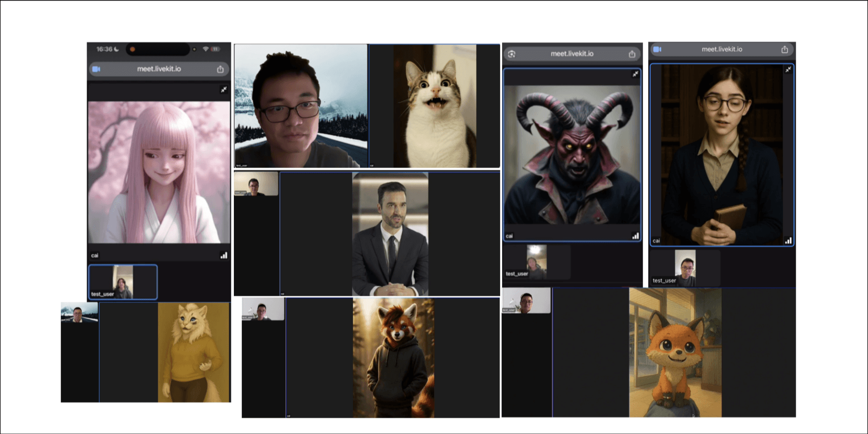Minimize the horned demon avatar's focused tile
The width and height of the screenshot is (868, 434).
click(x=635, y=74)
